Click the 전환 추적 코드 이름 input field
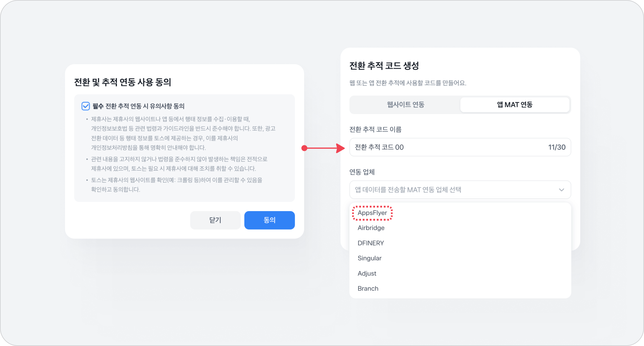The image size is (644, 346). click(447, 147)
